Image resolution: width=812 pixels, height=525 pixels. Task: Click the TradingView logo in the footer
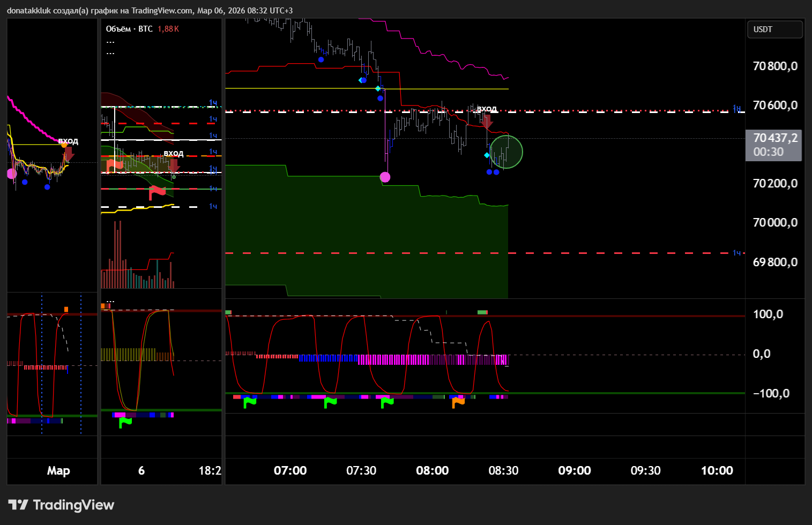coord(61,505)
